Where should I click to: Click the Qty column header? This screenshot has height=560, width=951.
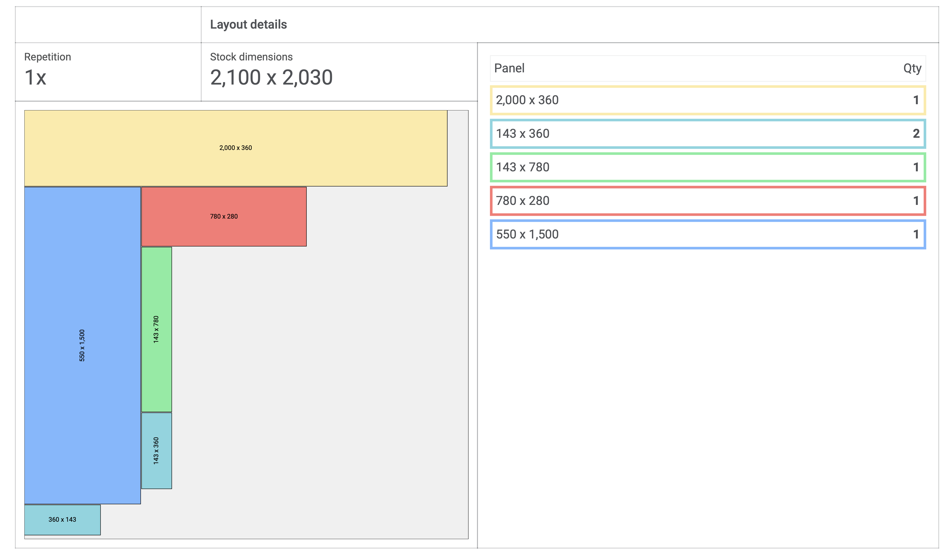[x=912, y=68]
